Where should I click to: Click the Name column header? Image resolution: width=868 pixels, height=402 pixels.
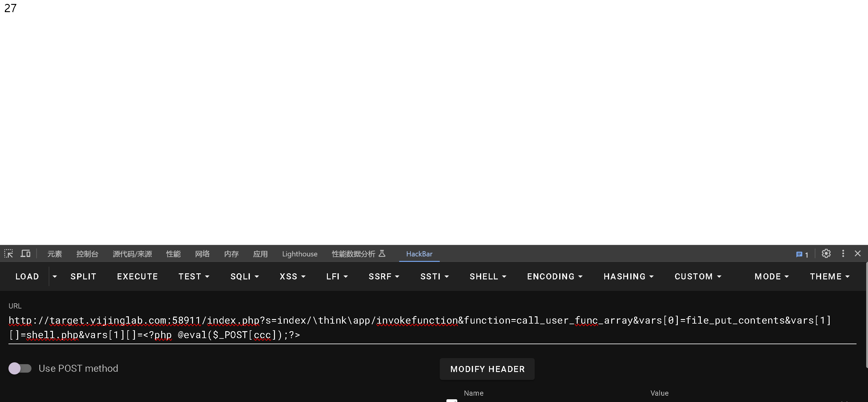click(473, 393)
